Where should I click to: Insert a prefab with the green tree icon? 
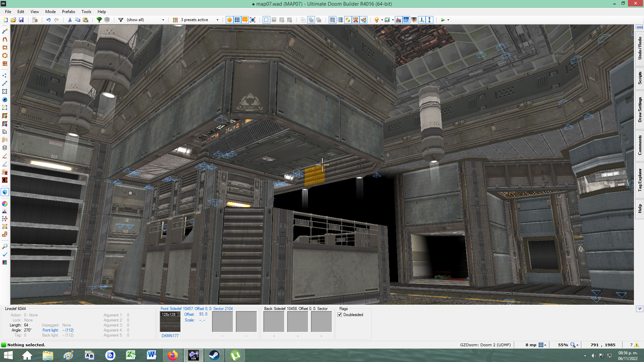click(99, 20)
